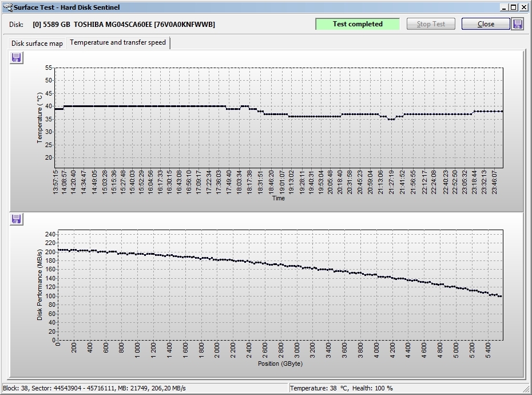Switch to the Disk surface map tab
This screenshot has width=532, height=395.
click(x=37, y=44)
